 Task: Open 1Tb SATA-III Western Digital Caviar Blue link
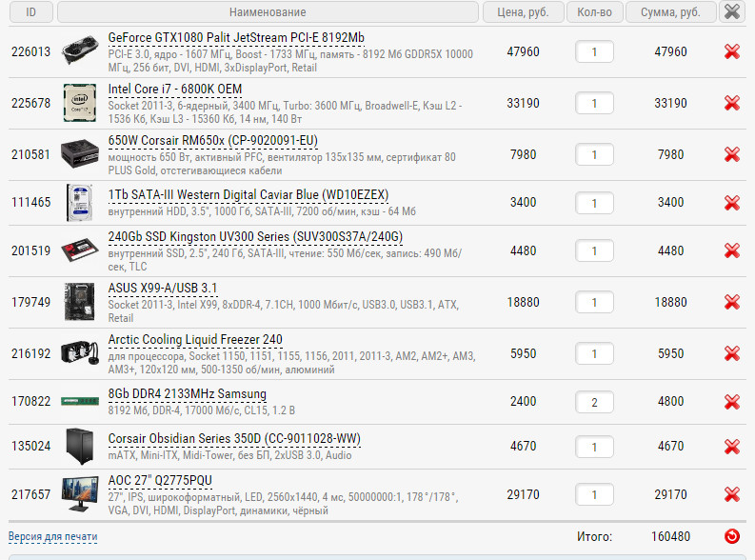[x=248, y=195]
